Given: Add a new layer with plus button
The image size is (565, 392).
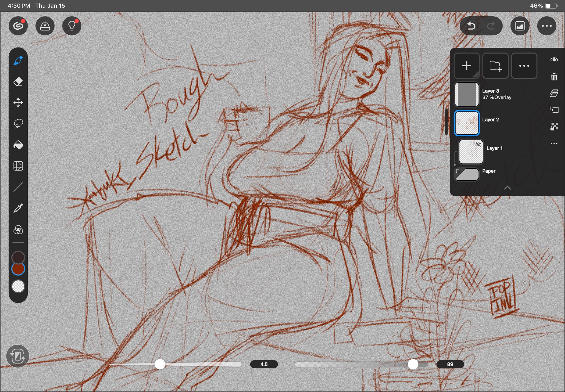Looking at the screenshot, I should click(466, 66).
